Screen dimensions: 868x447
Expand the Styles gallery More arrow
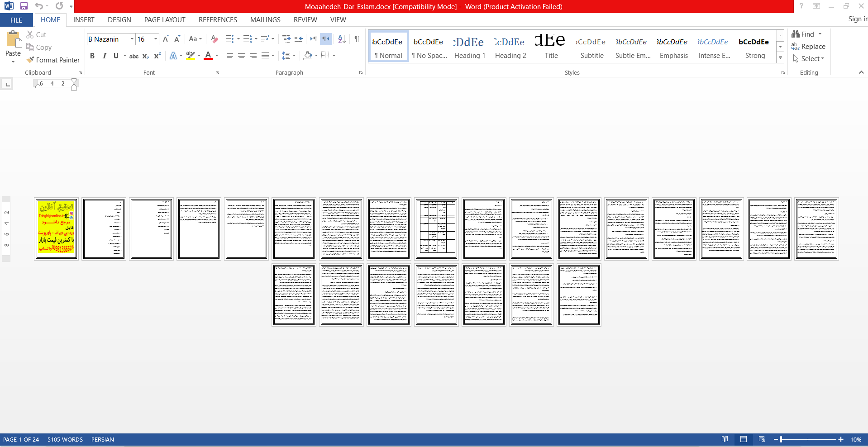point(780,58)
